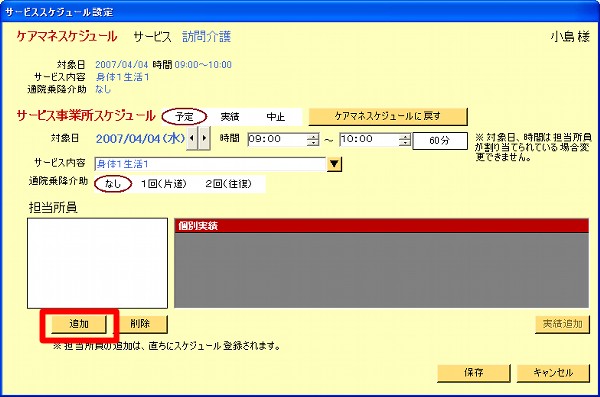
Task: Choose 1回(片道) for 通院乗降介助
Action: [x=164, y=184]
